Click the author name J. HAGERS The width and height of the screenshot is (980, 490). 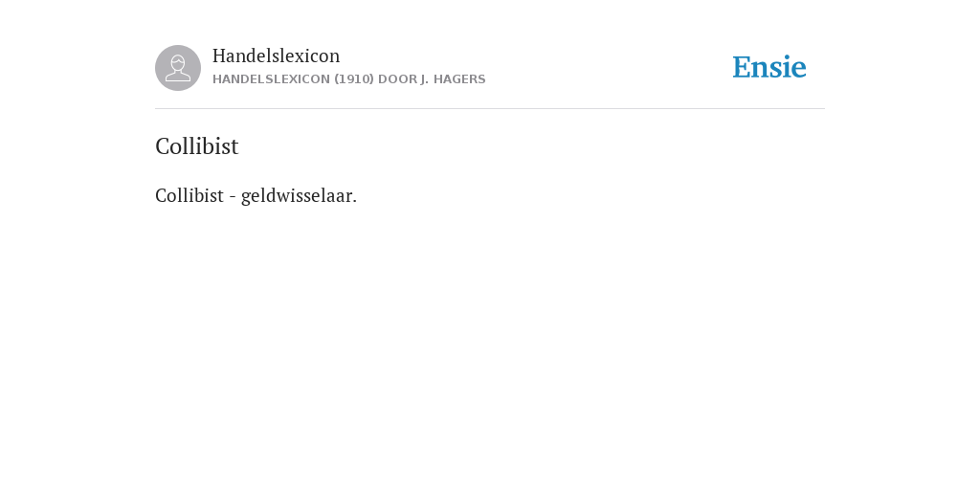coord(453,79)
